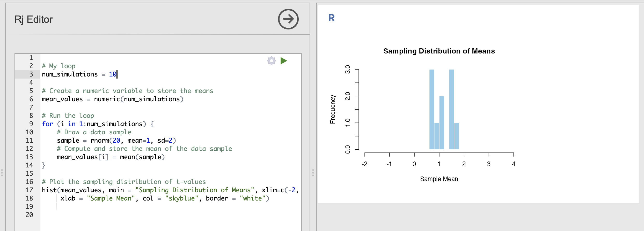
Task: Click the Rj Editor title text
Action: [34, 19]
